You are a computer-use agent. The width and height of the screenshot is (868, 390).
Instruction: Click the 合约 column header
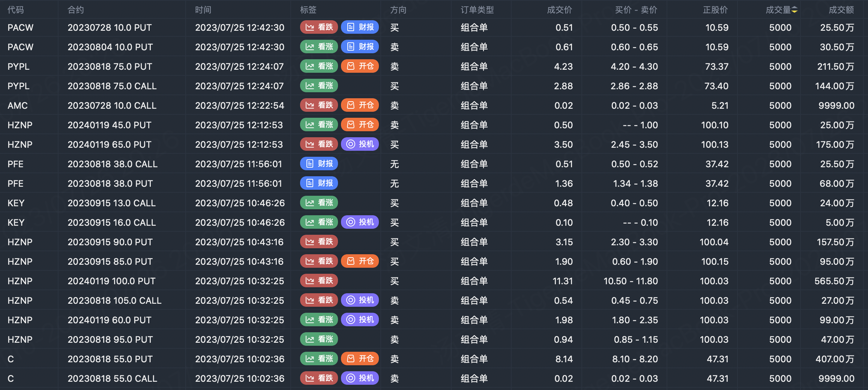(x=76, y=10)
